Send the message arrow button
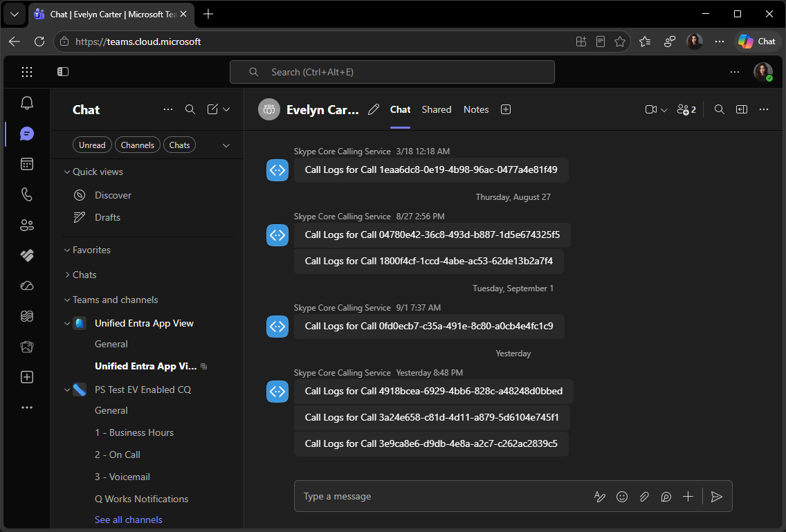 [716, 497]
